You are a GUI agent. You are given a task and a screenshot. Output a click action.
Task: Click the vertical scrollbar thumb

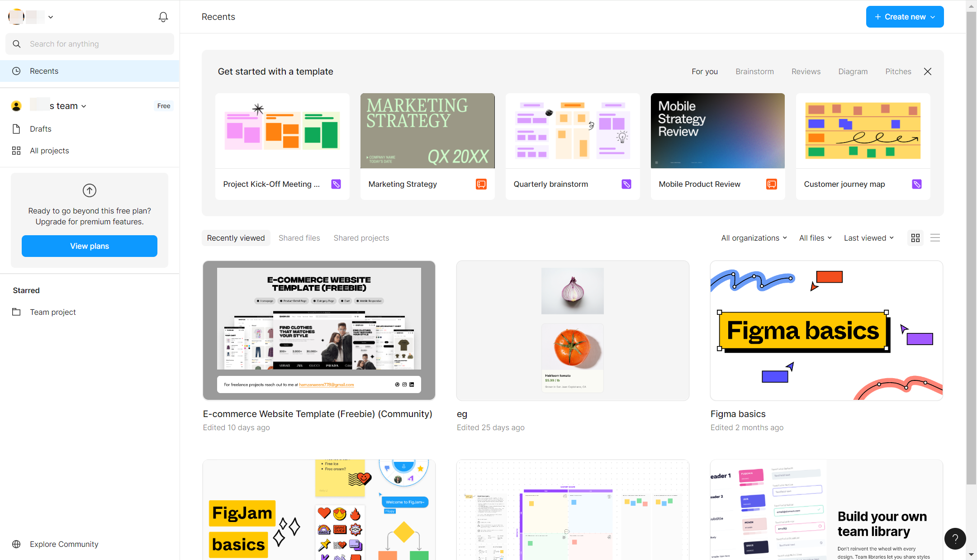tap(972, 248)
